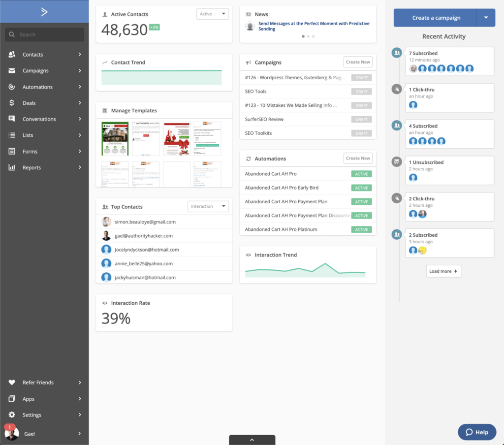The image size is (504, 445).
Task: Expand the Create a campaign arrow dropdown
Action: [486, 18]
